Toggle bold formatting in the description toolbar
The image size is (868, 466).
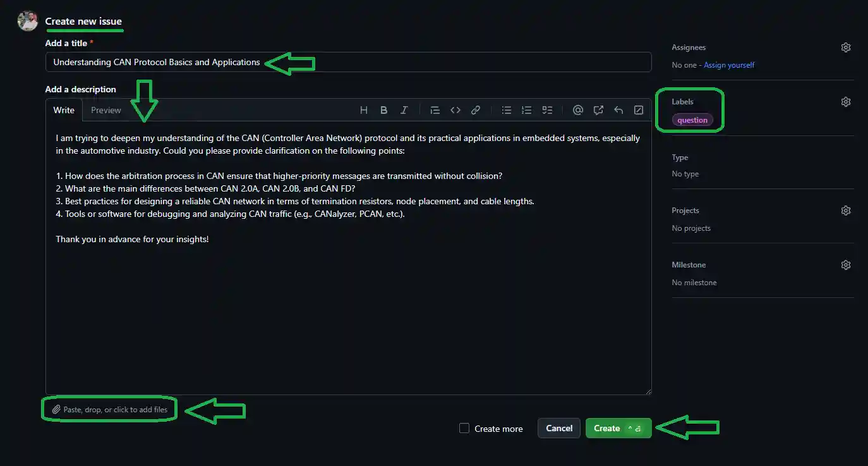pos(383,110)
